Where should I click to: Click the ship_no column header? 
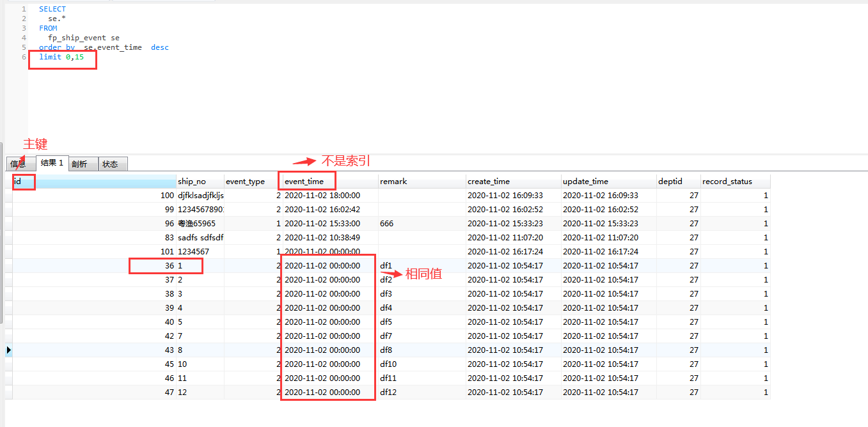[200, 182]
